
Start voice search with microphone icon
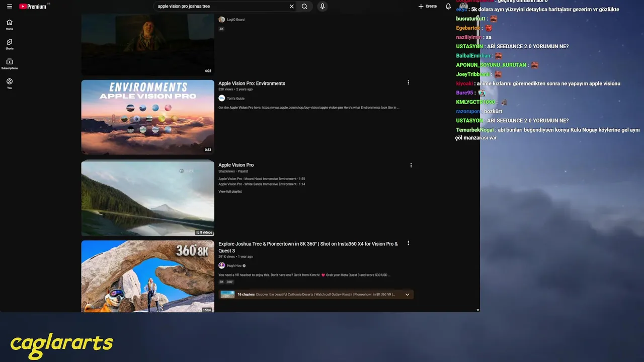(x=323, y=7)
